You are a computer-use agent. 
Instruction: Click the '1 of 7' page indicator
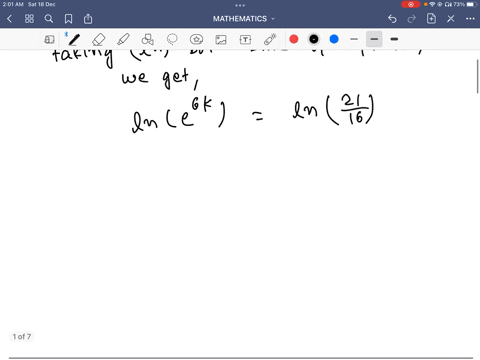click(22, 337)
